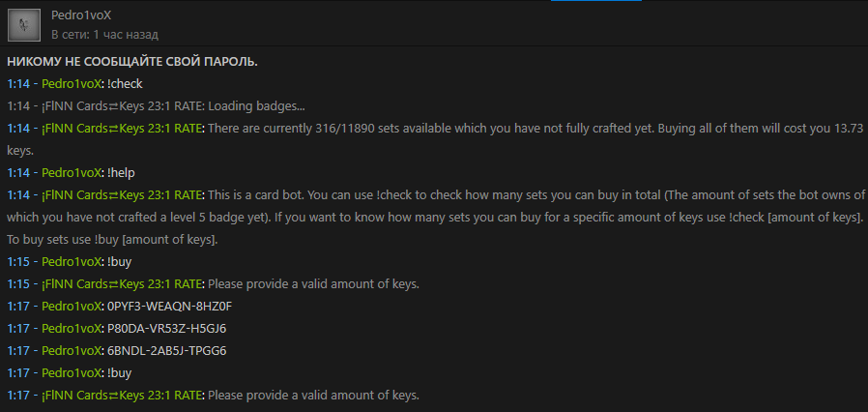This screenshot has height=412, width=868.
Task: Click Pedro1voX name in chat header
Action: click(81, 16)
